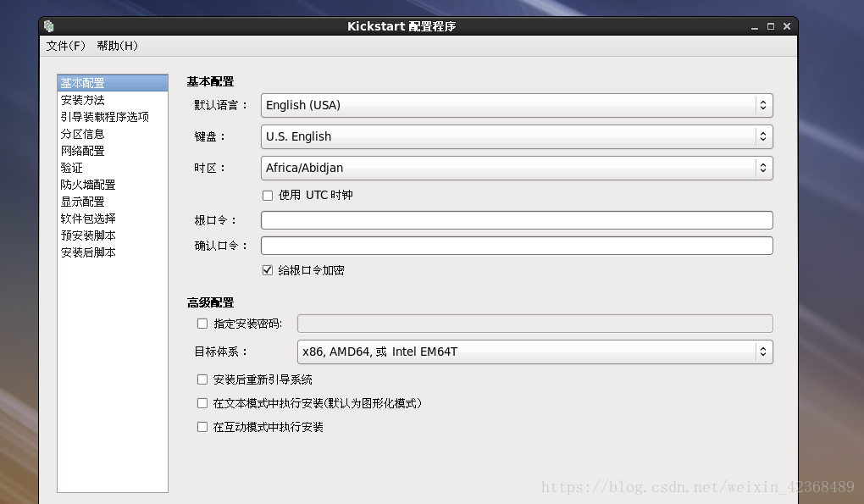Check 在互动模式中执行安装
This screenshot has height=504, width=864.
tap(202, 427)
